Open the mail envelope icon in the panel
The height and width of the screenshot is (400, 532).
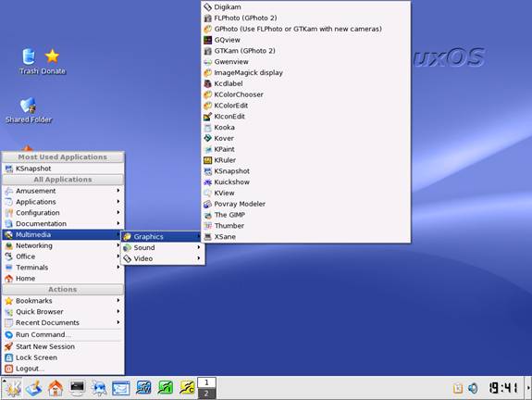point(121,388)
